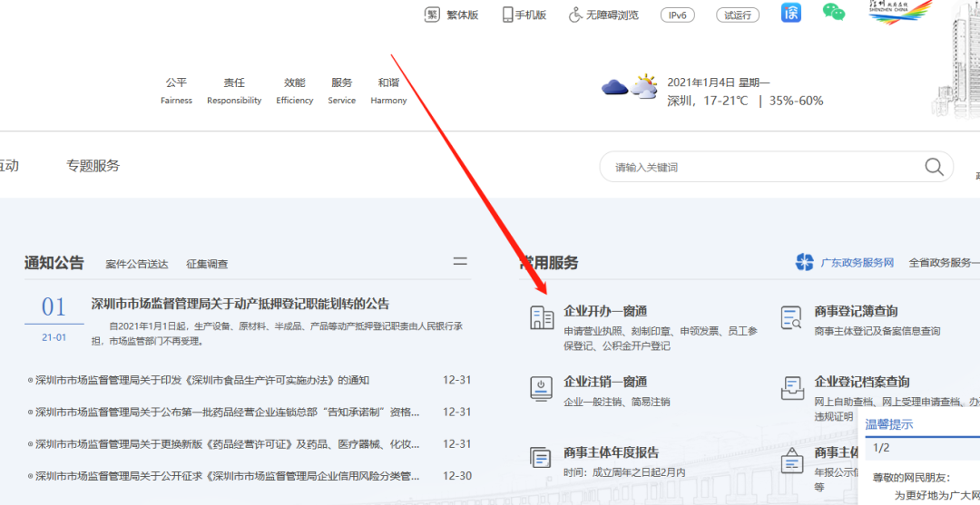Image resolution: width=980 pixels, height=505 pixels.
Task: Click the 企业登记档案查询 archive icon
Action: point(792,388)
